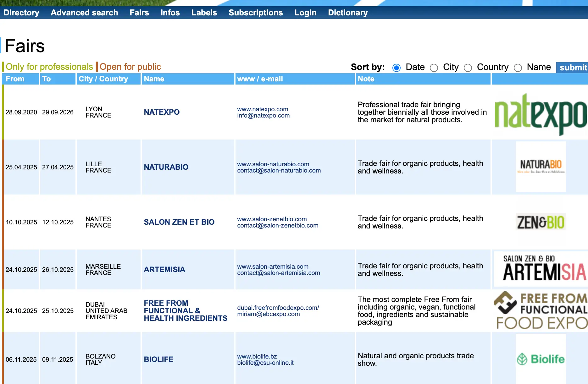Email biolife@csu-online.it
The height and width of the screenshot is (384, 588).
[x=265, y=363]
